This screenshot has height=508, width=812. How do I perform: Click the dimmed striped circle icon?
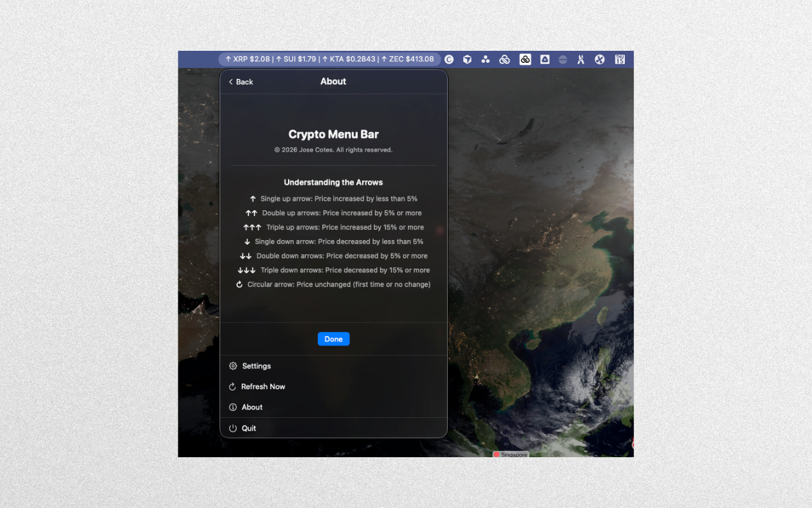pos(563,60)
